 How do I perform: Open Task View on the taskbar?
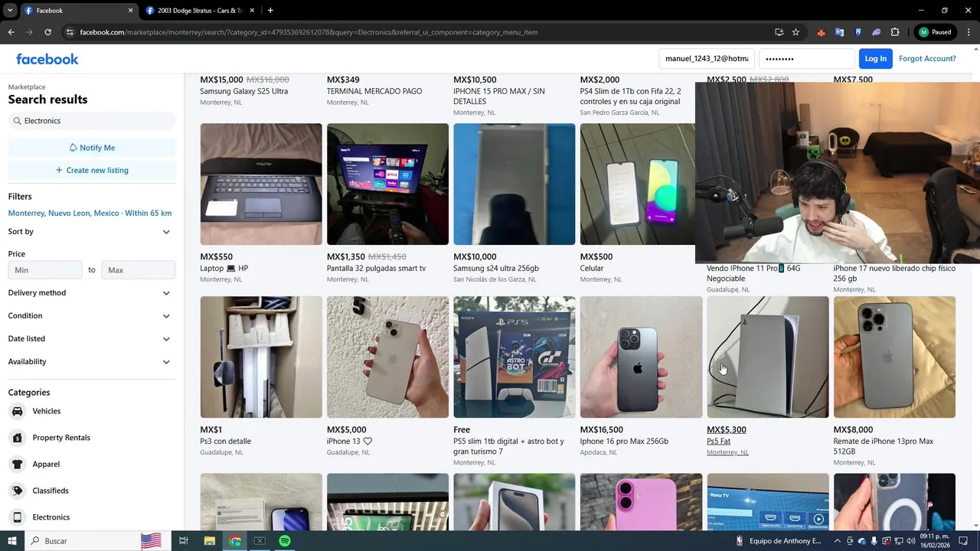click(184, 541)
